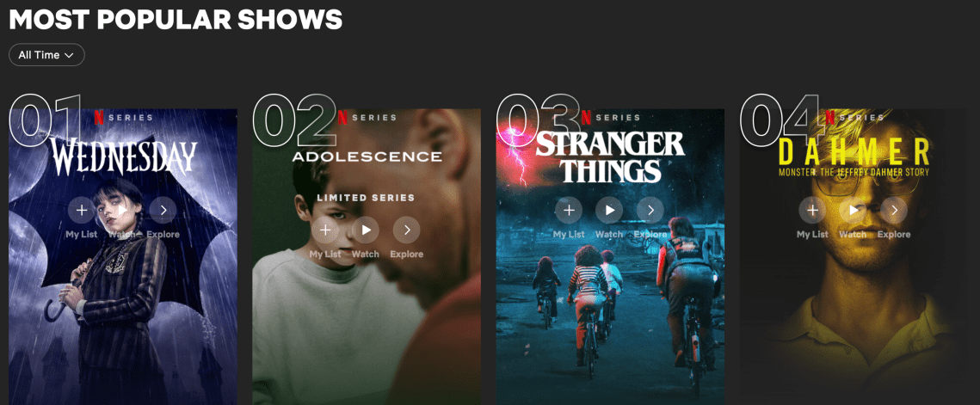
Task: Select the Wednesday title logo
Action: (123, 157)
